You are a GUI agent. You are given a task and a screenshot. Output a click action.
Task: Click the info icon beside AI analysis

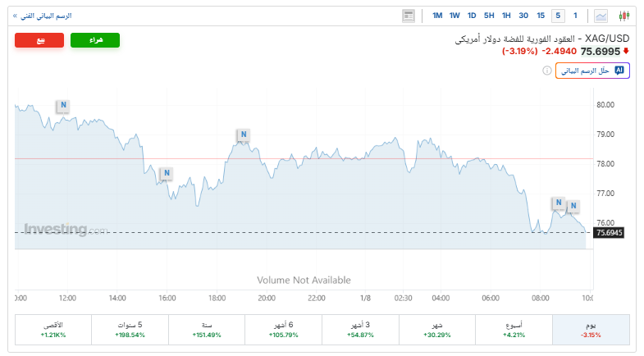click(547, 71)
